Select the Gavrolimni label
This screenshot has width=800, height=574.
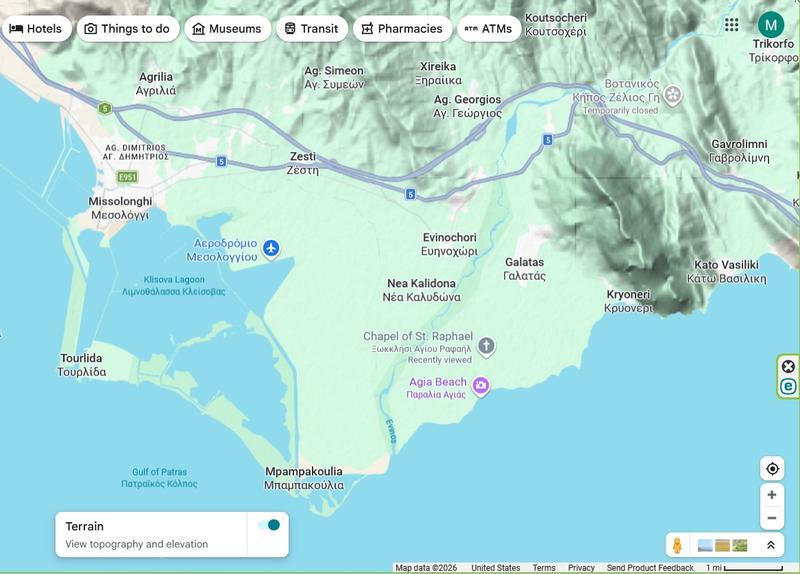coord(739,151)
